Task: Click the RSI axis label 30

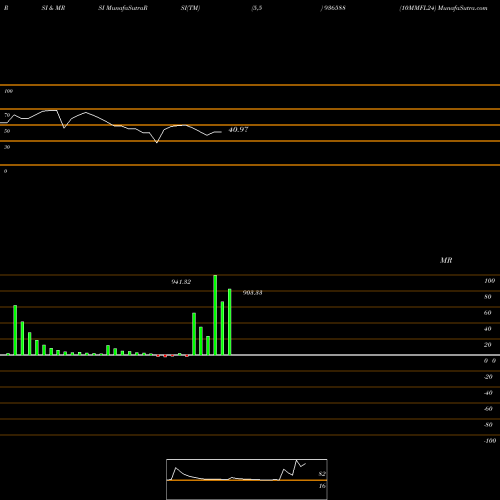Action: click(x=7, y=147)
